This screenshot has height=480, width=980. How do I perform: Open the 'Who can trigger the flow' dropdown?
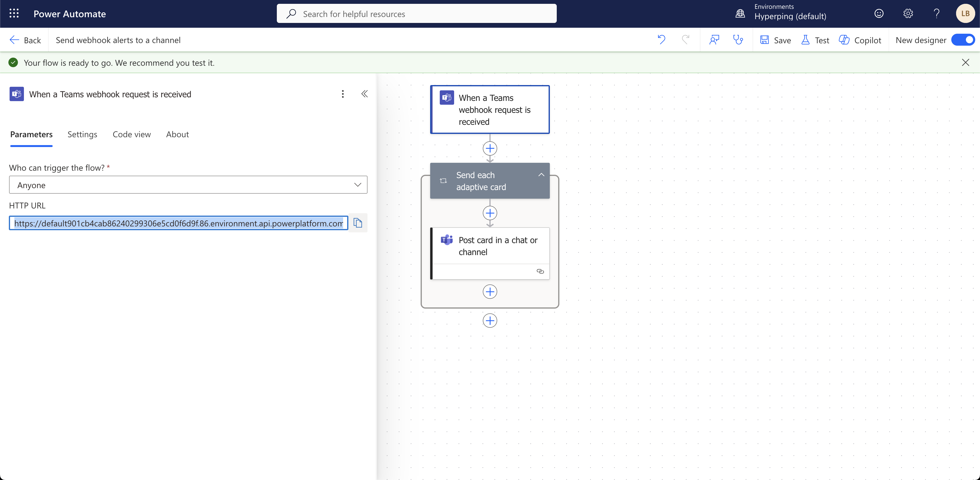[188, 185]
